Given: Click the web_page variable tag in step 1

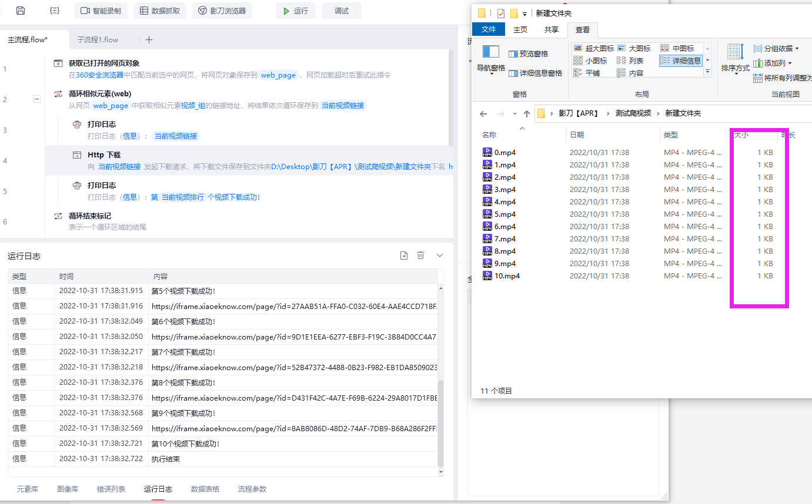Looking at the screenshot, I should click(x=278, y=75).
